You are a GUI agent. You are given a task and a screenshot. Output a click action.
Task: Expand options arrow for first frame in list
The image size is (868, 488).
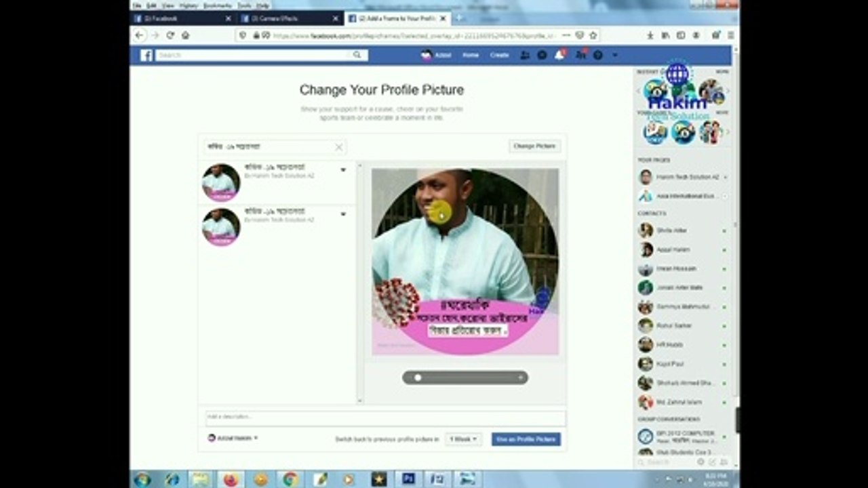coord(343,169)
